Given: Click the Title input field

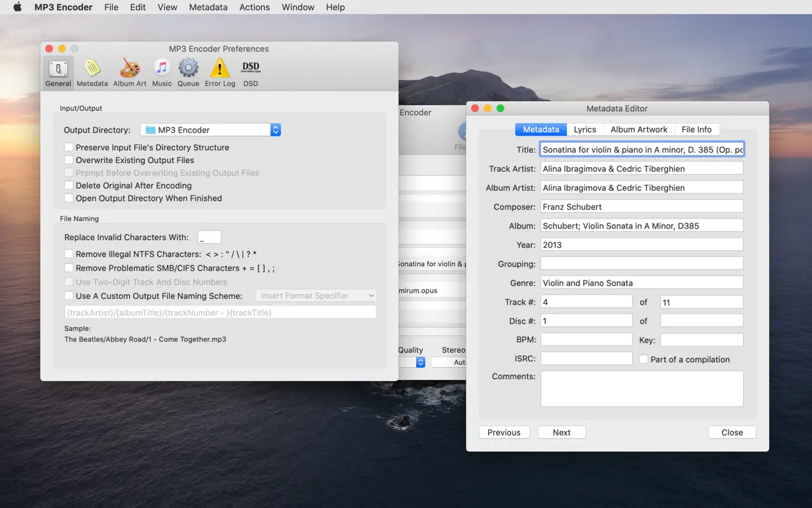Looking at the screenshot, I should [642, 149].
